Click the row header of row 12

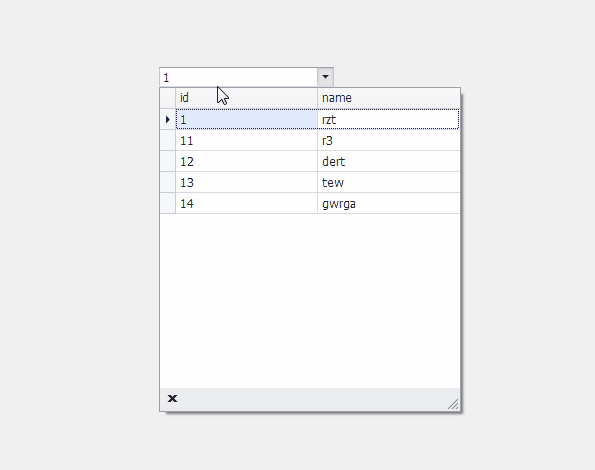pyautogui.click(x=168, y=162)
